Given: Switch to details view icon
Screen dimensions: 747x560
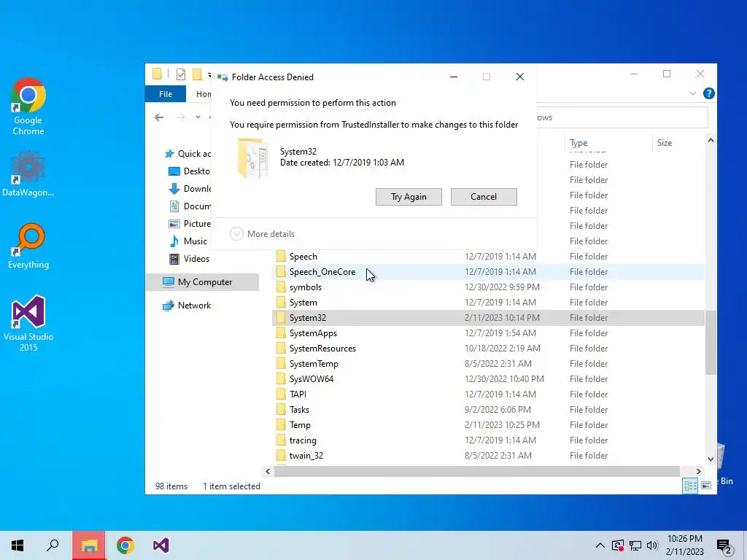Looking at the screenshot, I should (x=690, y=486).
